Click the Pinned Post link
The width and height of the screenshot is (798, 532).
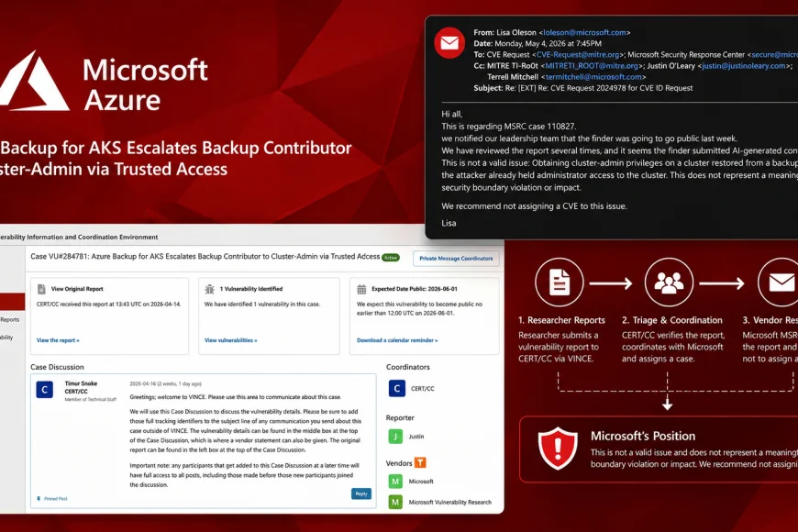(x=55, y=499)
